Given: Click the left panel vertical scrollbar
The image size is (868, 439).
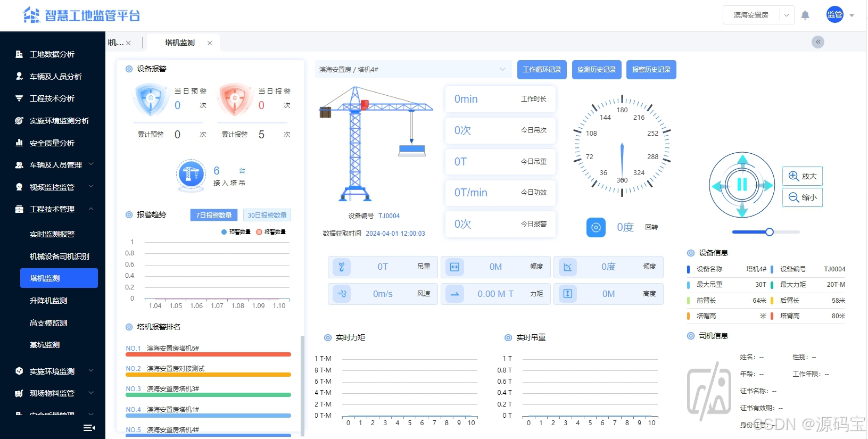Looking at the screenshot, I should 303,386.
